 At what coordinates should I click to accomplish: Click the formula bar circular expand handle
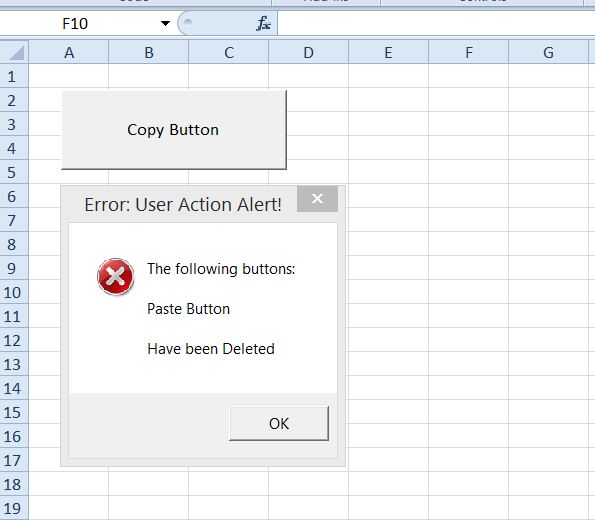[188, 22]
